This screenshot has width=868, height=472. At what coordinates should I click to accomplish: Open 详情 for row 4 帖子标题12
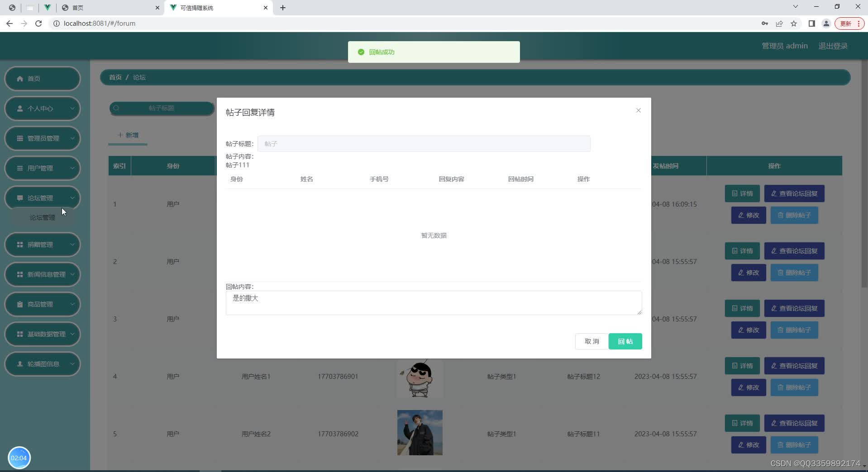tap(743, 366)
